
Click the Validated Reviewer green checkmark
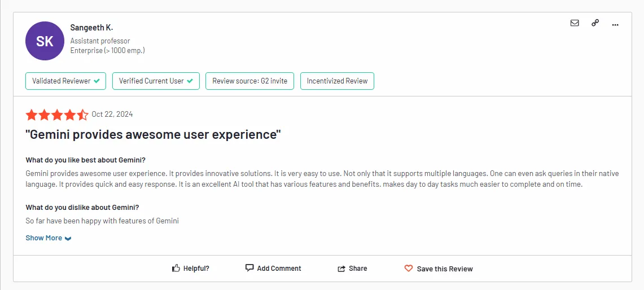(97, 81)
